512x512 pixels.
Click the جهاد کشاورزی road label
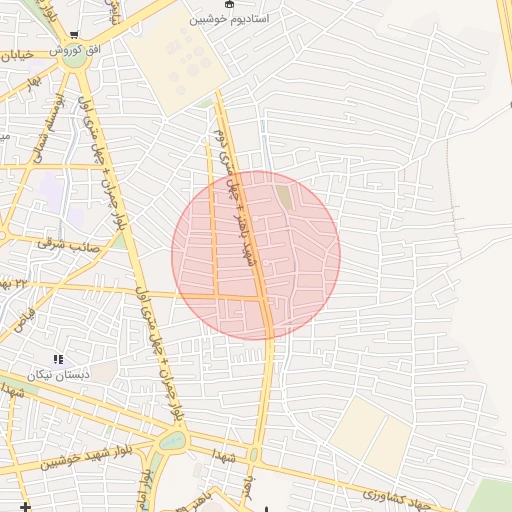pyautogui.click(x=395, y=498)
